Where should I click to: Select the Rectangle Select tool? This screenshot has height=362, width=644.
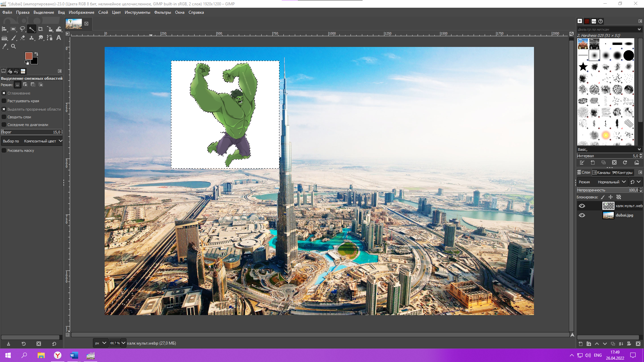13,29
